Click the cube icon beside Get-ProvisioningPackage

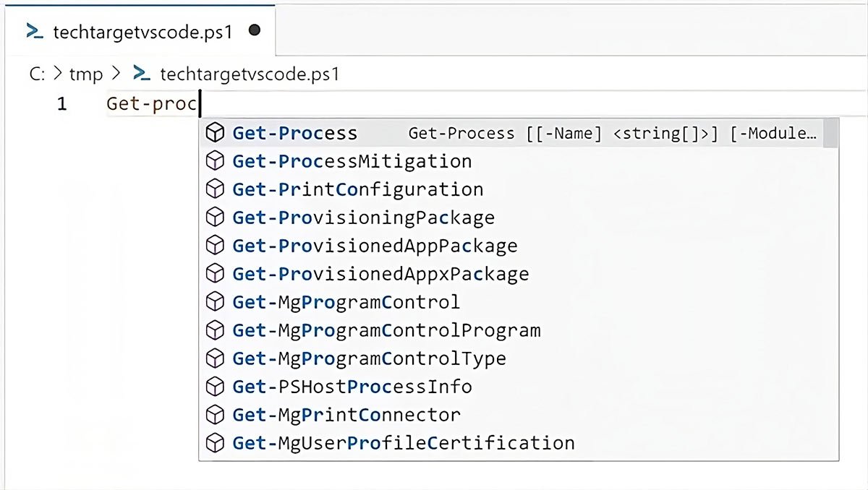click(215, 218)
